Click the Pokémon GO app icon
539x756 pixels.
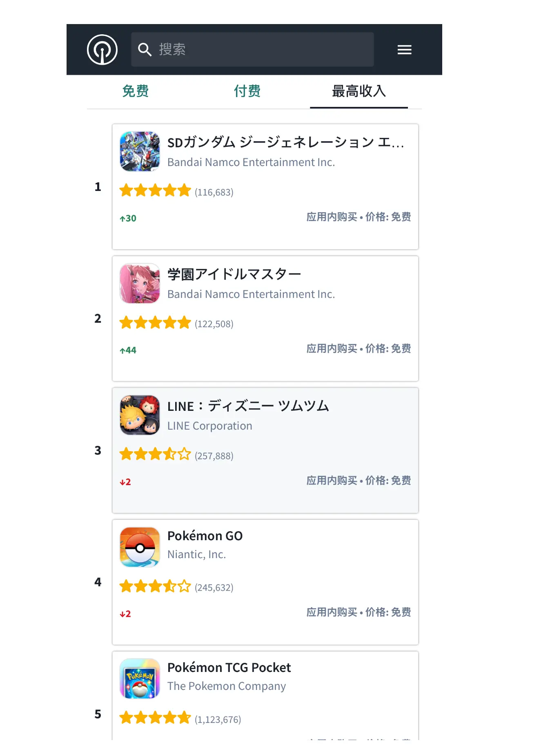(x=140, y=547)
